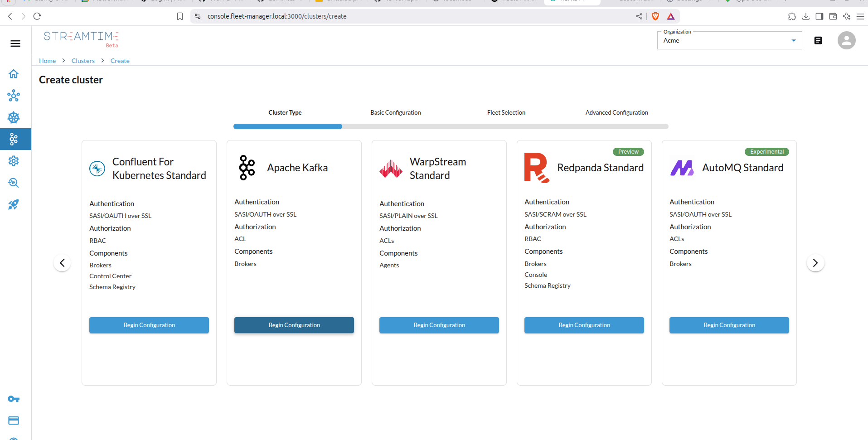
Task: Click the Confluent logo icon
Action: tap(97, 169)
